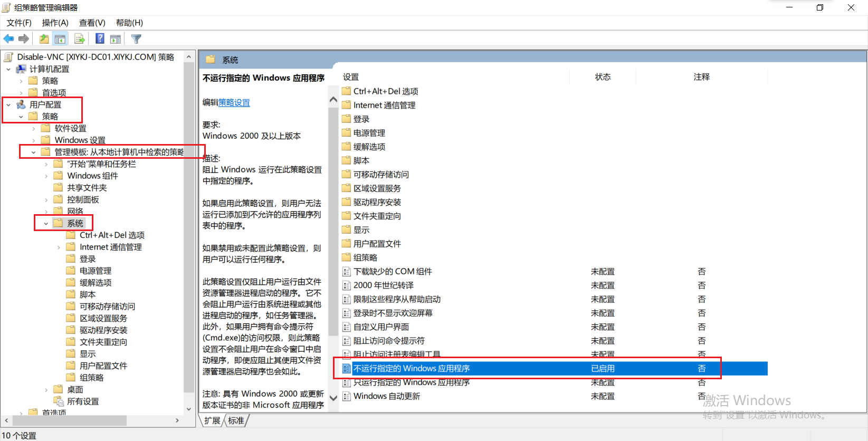Select 下载缺少的 COM 组件 policy

click(x=393, y=272)
